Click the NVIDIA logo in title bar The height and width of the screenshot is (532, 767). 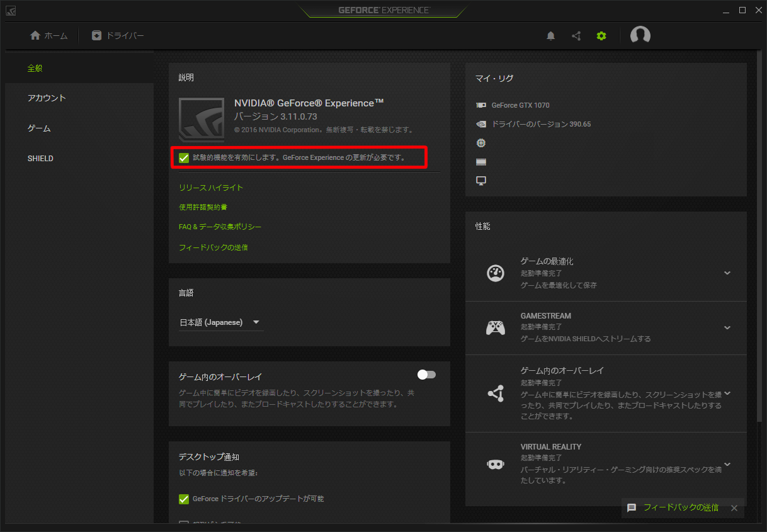coord(11,11)
